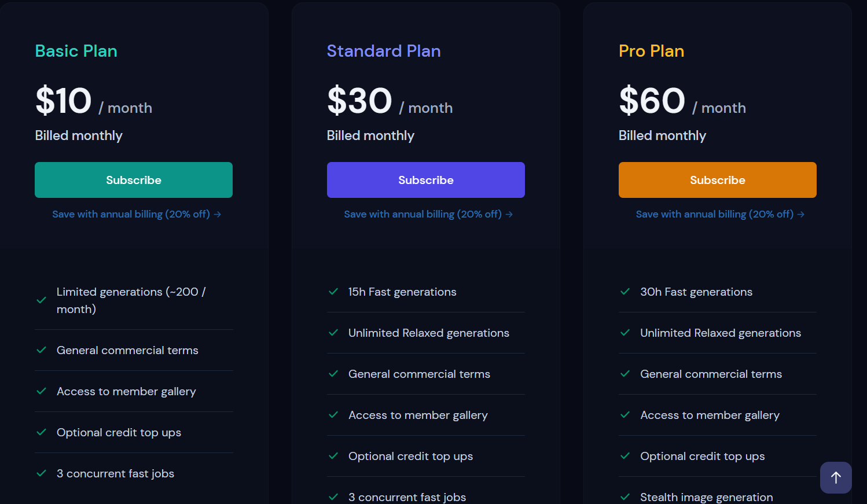Open Basic Plan annual billing discount link
Image resolution: width=867 pixels, height=504 pixels.
point(136,214)
